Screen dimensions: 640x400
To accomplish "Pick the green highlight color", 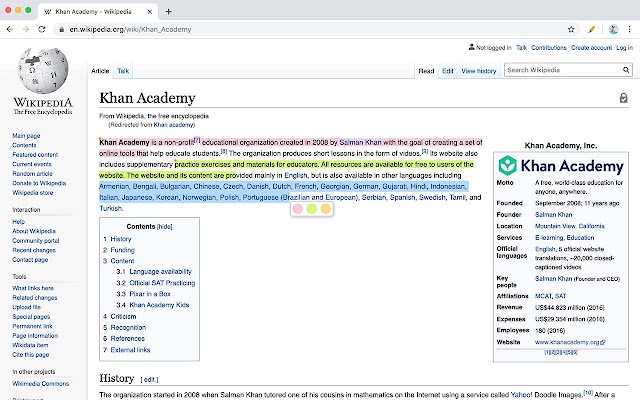I will click(x=312, y=209).
